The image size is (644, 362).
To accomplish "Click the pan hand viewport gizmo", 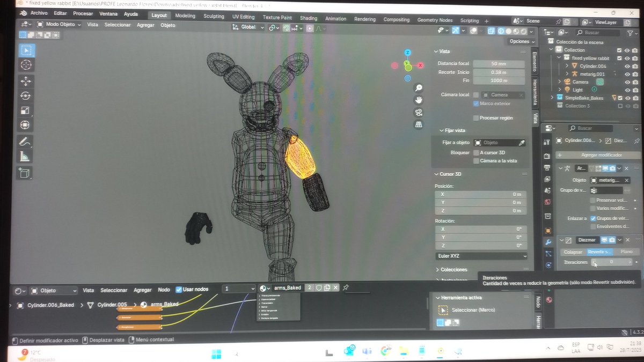I will [x=419, y=100].
